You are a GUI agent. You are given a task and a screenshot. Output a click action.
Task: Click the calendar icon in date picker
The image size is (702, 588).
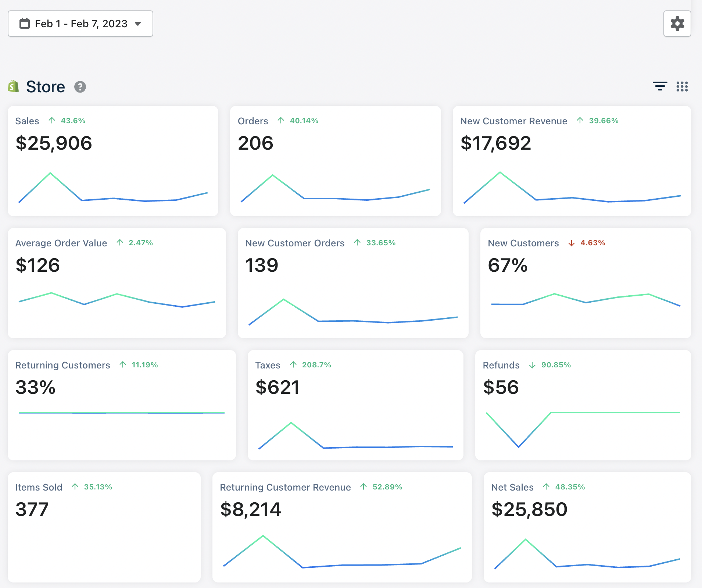coord(25,24)
